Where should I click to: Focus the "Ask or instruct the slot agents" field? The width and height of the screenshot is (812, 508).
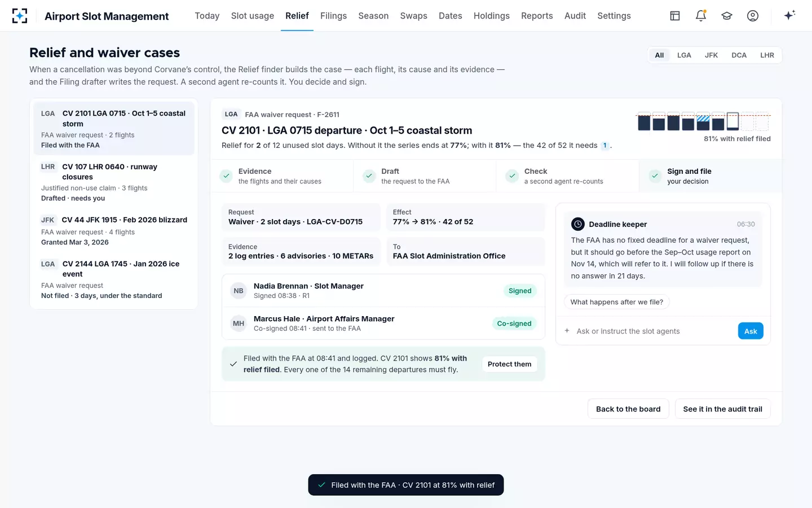click(654, 331)
